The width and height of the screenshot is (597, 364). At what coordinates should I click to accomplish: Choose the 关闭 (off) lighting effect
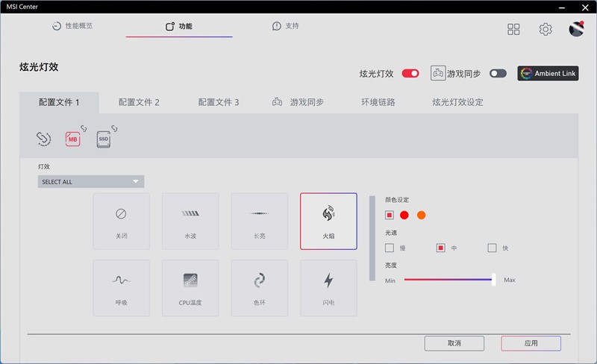pos(121,222)
